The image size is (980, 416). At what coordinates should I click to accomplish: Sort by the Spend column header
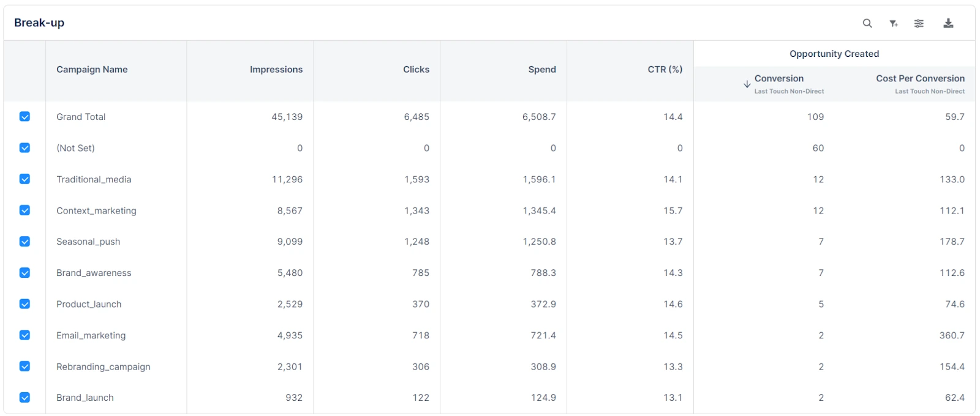click(541, 69)
